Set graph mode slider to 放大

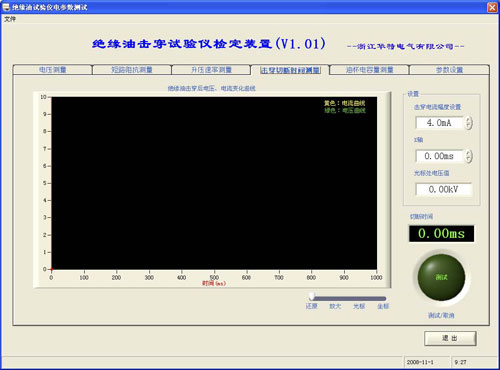(x=335, y=298)
